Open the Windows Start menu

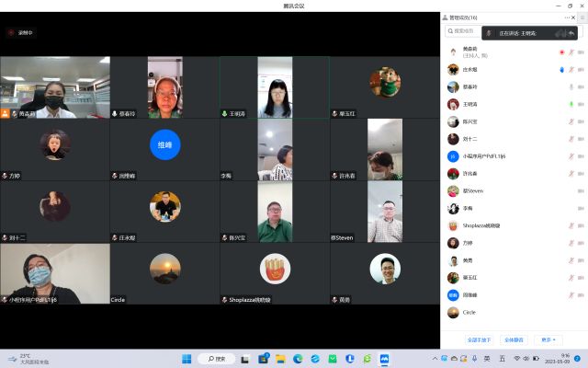click(x=187, y=359)
